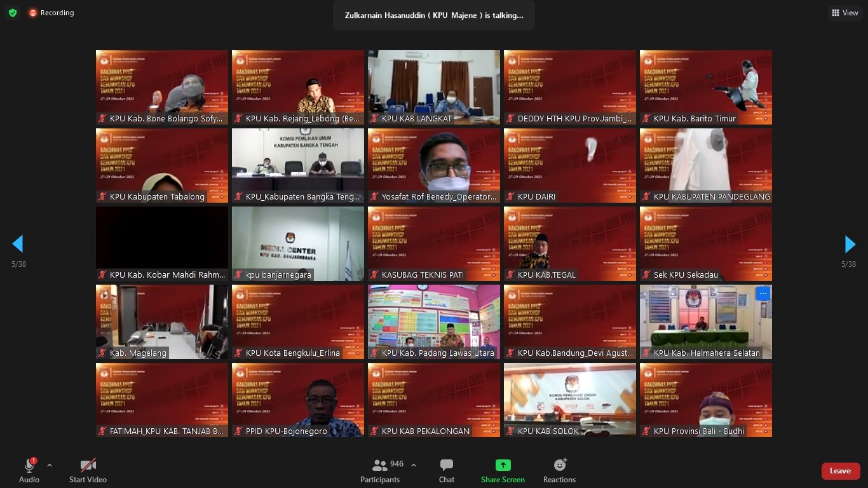Open the View layout menu
Viewport: 868px width, 488px height.
(x=844, y=13)
